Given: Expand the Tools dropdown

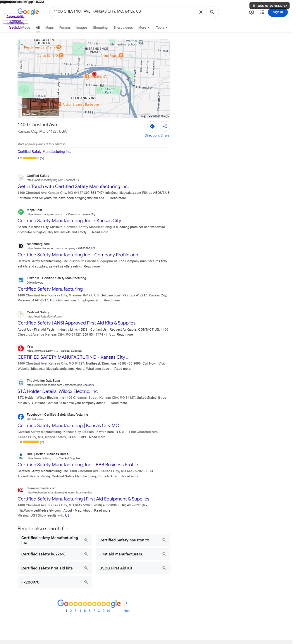Looking at the screenshot, I should coord(162,27).
